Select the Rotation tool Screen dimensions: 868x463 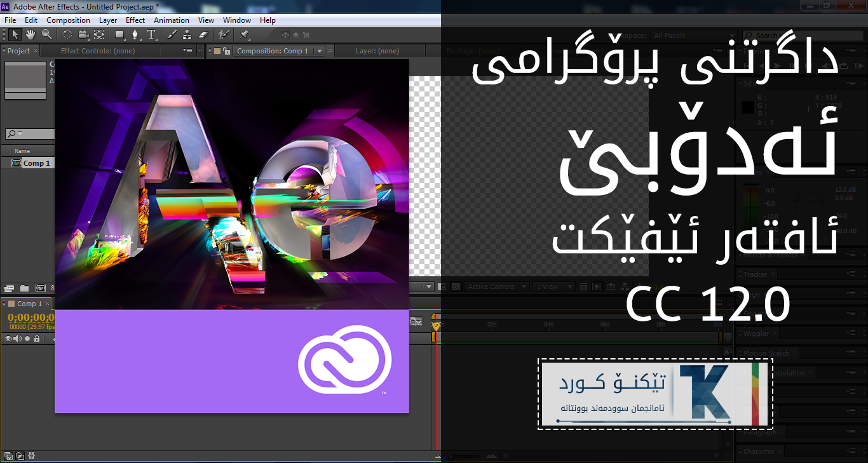click(67, 34)
